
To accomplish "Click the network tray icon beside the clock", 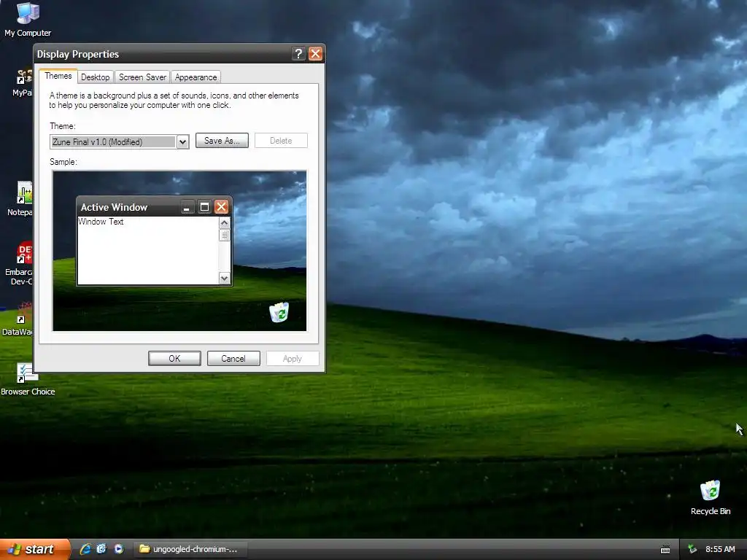I will tap(692, 549).
